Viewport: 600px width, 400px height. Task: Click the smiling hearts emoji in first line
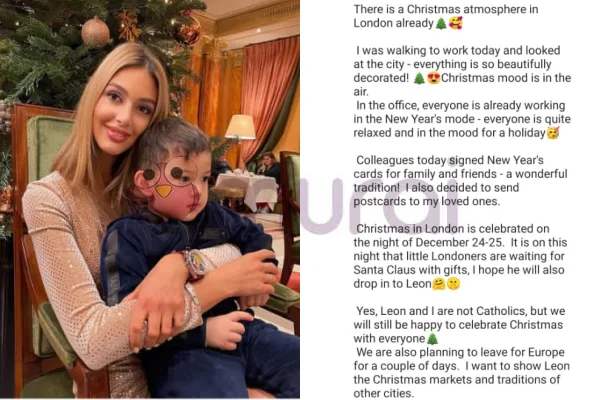(456, 23)
